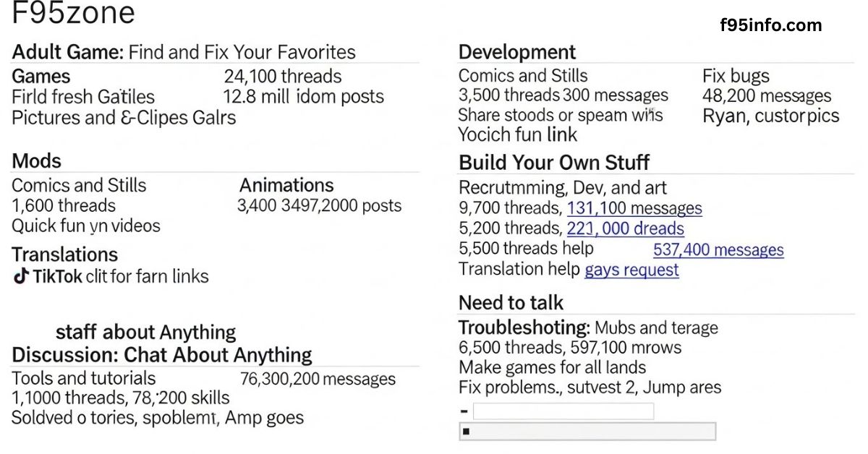Follow the 221,000 dreads link

(x=625, y=229)
